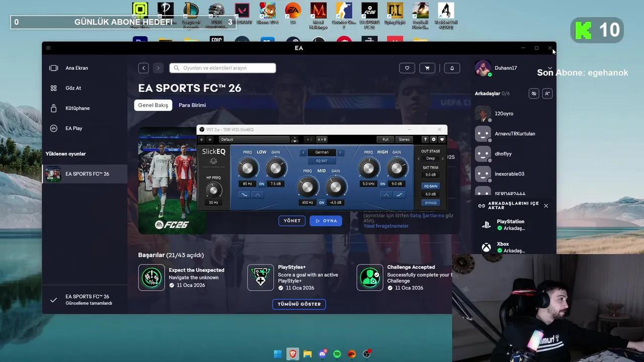Click the back navigation arrow in EA app

click(x=143, y=68)
